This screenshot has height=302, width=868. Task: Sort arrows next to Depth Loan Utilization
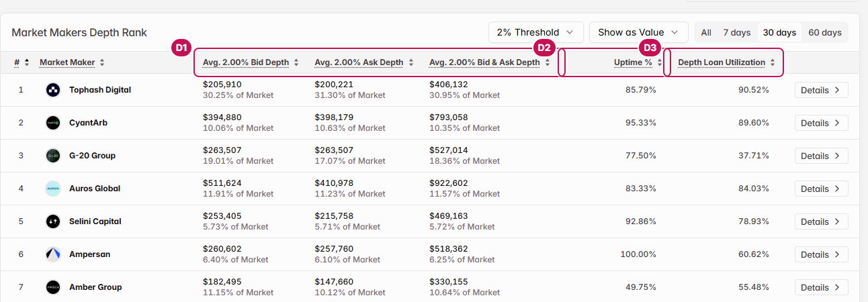tap(773, 62)
